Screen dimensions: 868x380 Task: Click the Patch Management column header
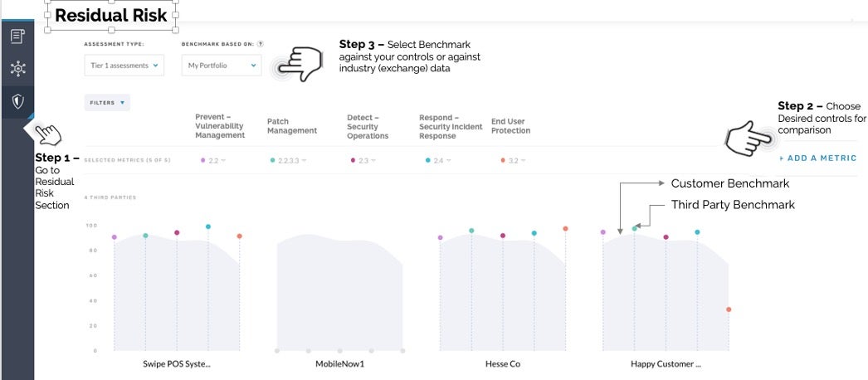292,126
